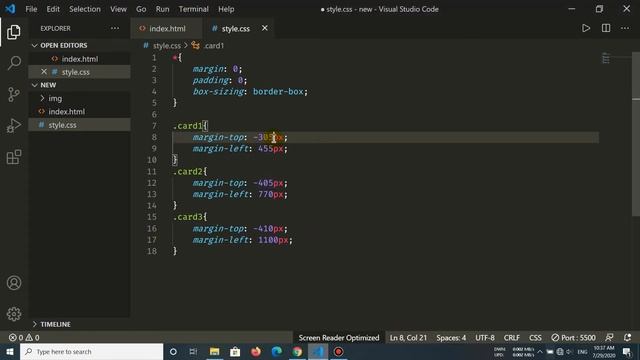Launch Firefox from the taskbar

pyautogui.click(x=256, y=351)
